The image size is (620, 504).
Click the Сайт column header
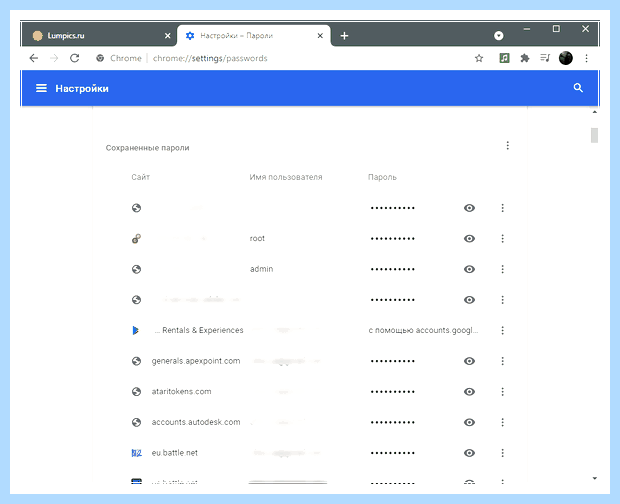[x=140, y=177]
